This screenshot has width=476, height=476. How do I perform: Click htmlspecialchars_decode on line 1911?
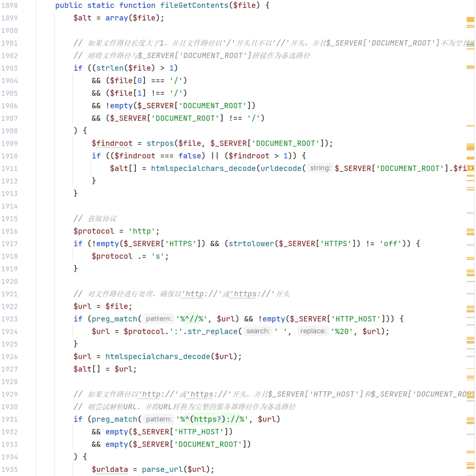203,168
